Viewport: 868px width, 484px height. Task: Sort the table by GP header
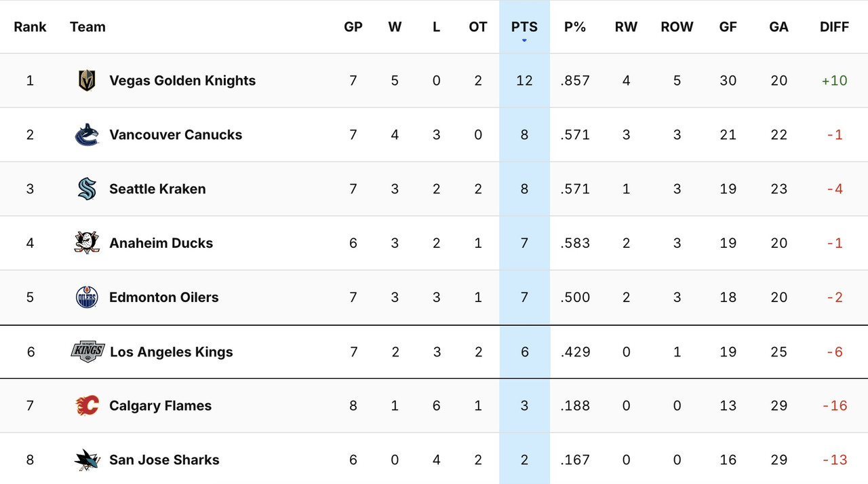(x=353, y=27)
